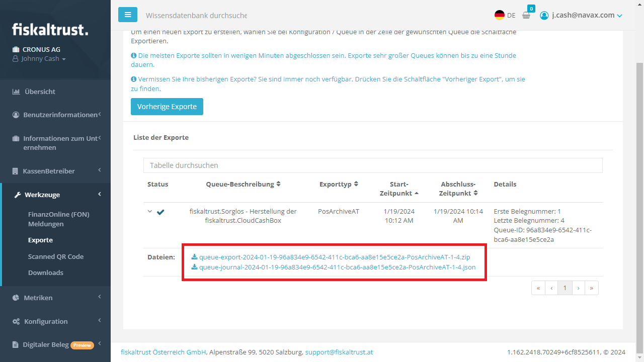Screen dimensions: 644x362
Task: Open Downloads in the sidebar
Action: point(46,273)
